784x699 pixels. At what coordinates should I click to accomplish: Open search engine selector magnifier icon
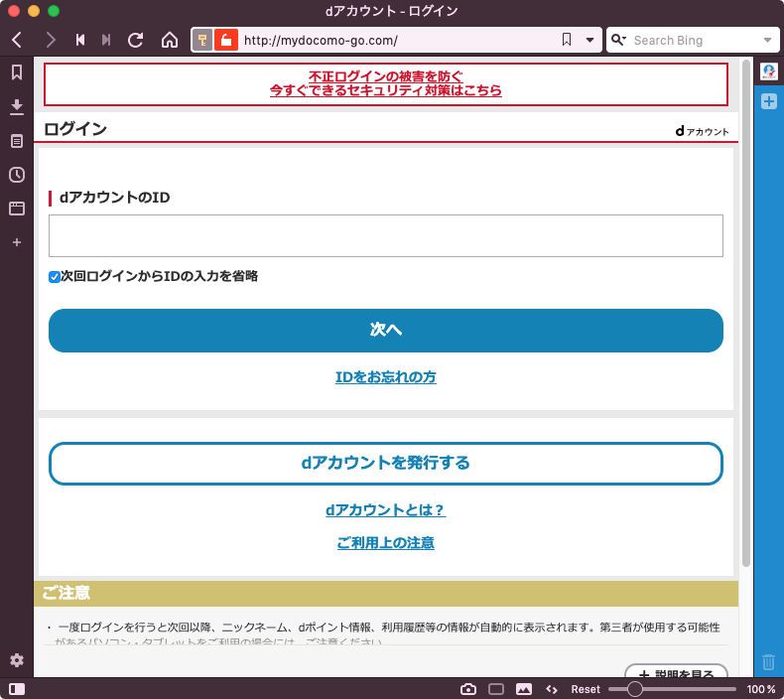[x=618, y=40]
